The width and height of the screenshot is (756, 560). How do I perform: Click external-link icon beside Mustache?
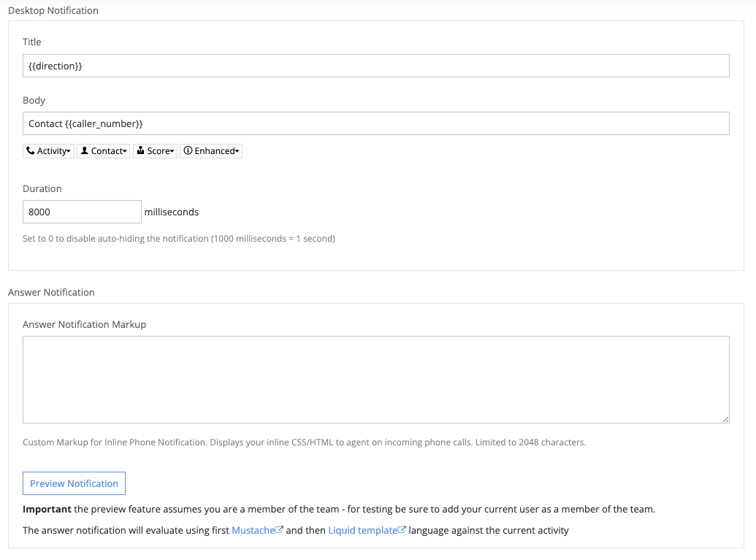279,530
